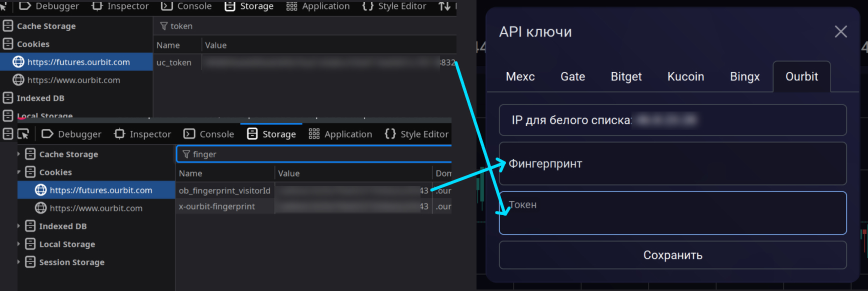Click the Local Storage icon in the lower tree
868x291 pixels.
coord(30,244)
